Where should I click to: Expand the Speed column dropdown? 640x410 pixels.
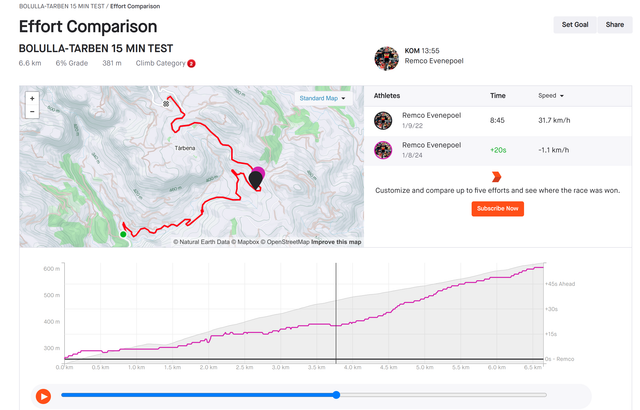(550, 96)
